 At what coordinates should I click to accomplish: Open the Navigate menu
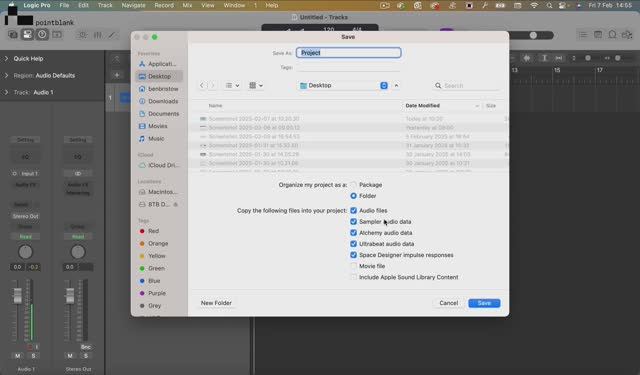tap(133, 5)
